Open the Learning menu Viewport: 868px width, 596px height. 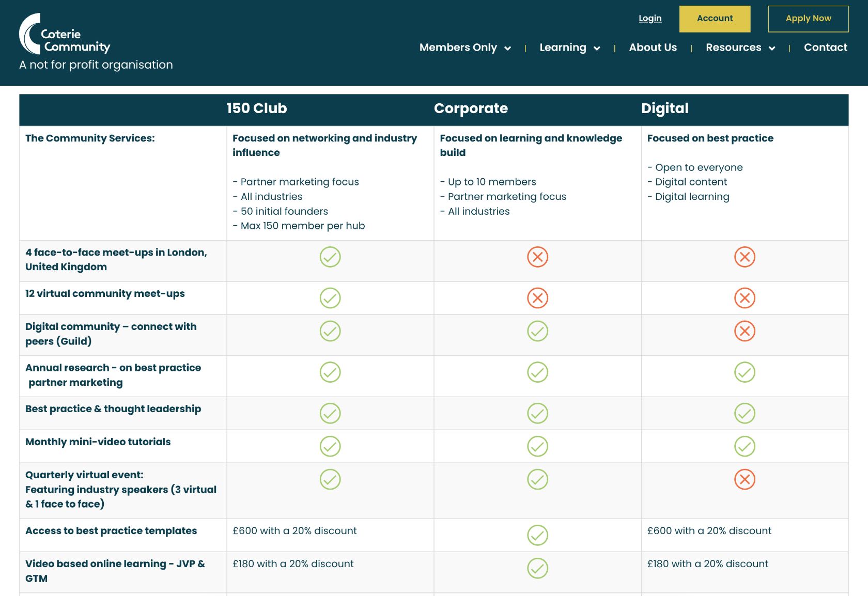[563, 48]
